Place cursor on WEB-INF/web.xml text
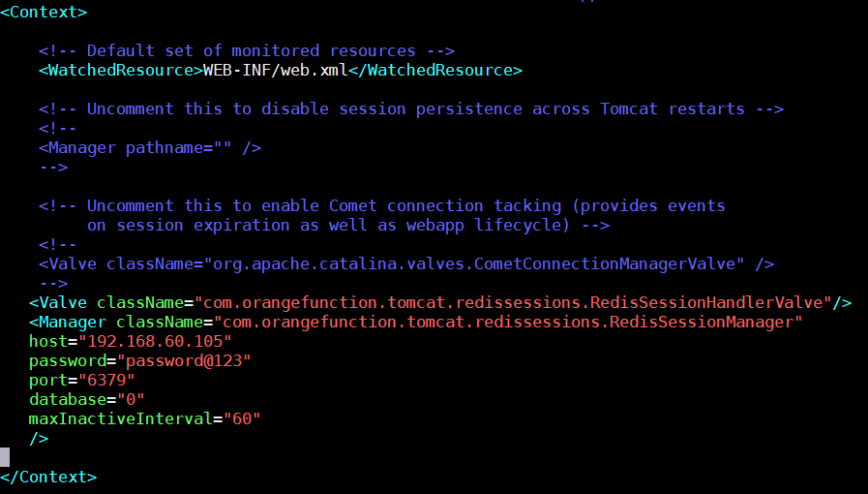Screen dimensions: 868x494 (276, 71)
